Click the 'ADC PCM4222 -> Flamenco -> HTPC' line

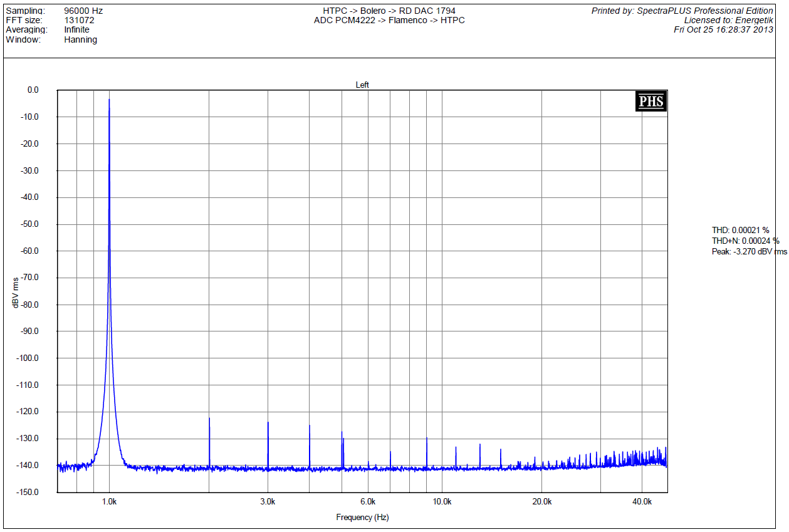coord(389,20)
